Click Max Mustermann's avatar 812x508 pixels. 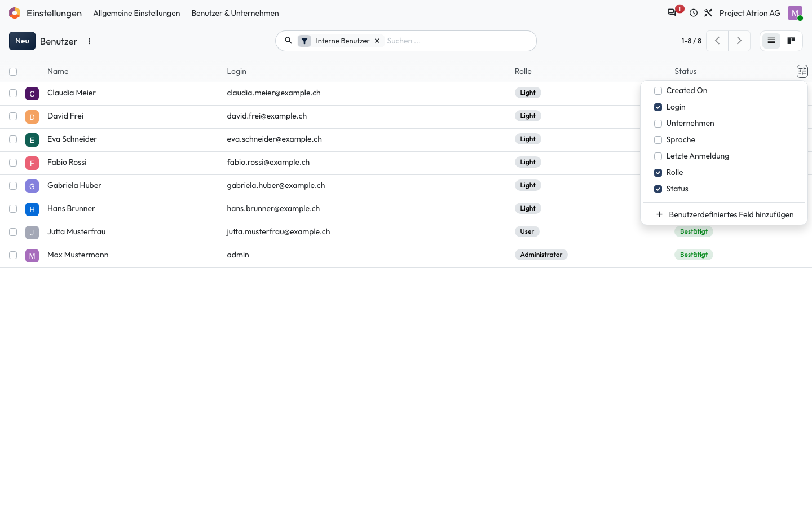click(32, 256)
